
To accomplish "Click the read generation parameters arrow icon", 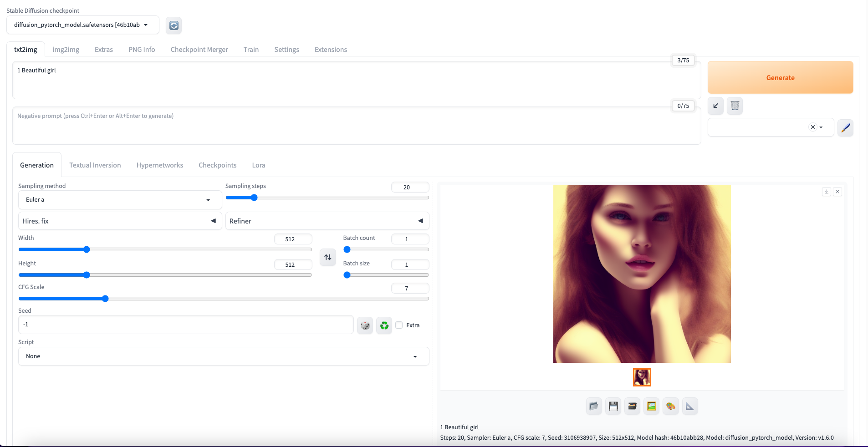I will click(x=715, y=106).
